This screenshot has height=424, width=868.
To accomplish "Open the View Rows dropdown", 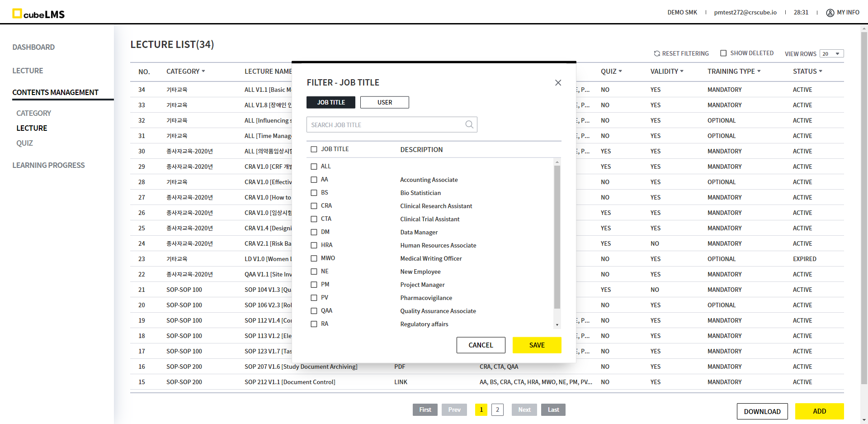I will point(831,54).
